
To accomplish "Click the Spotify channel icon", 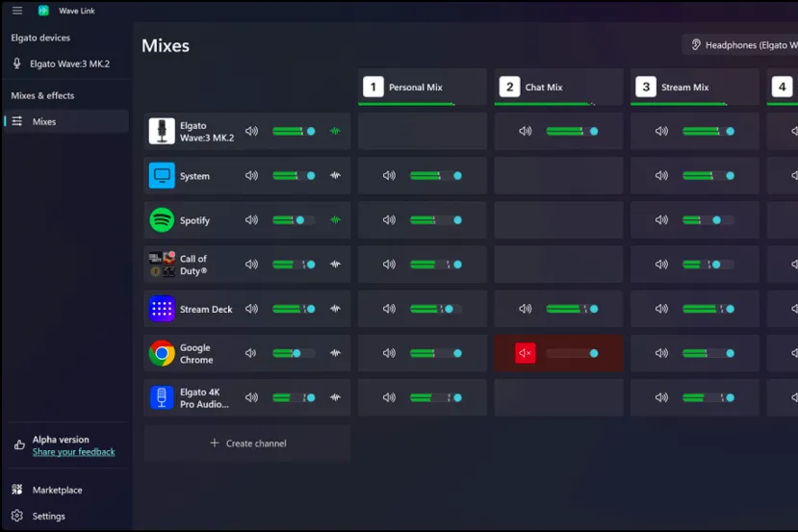I will coord(162,220).
